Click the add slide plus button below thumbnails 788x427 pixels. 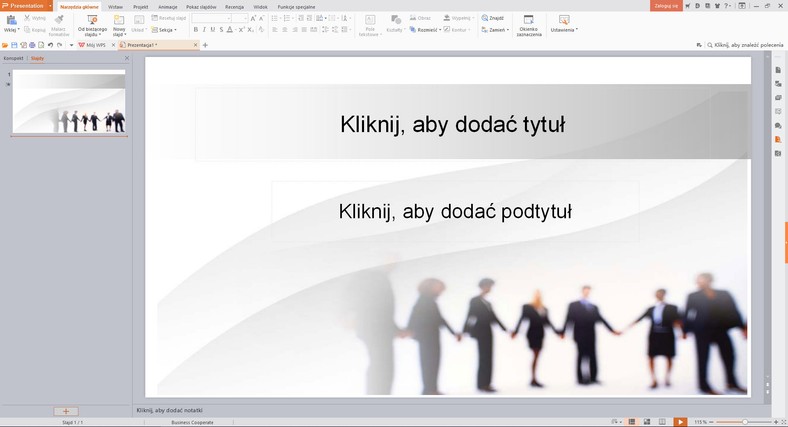tap(65, 411)
